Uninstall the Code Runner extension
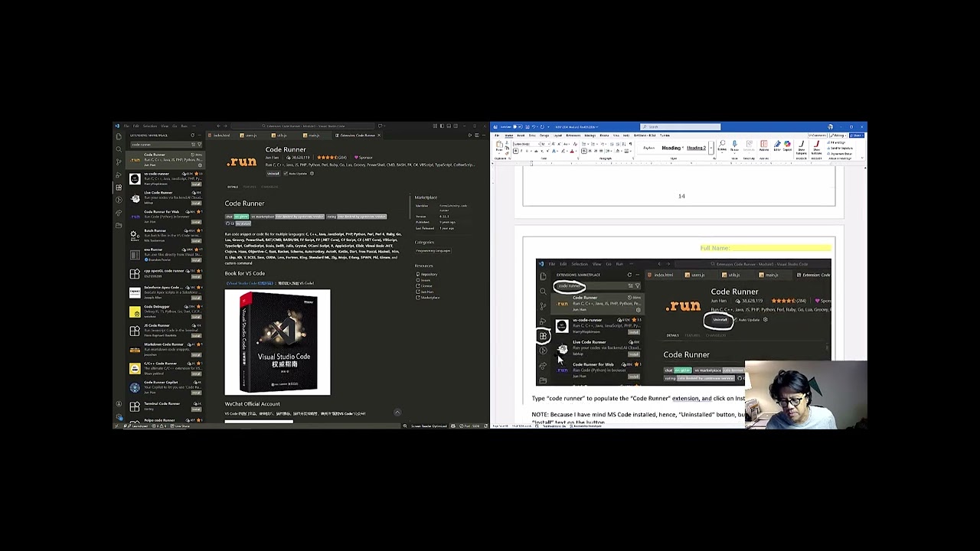This screenshot has height=551, width=980. [273, 174]
